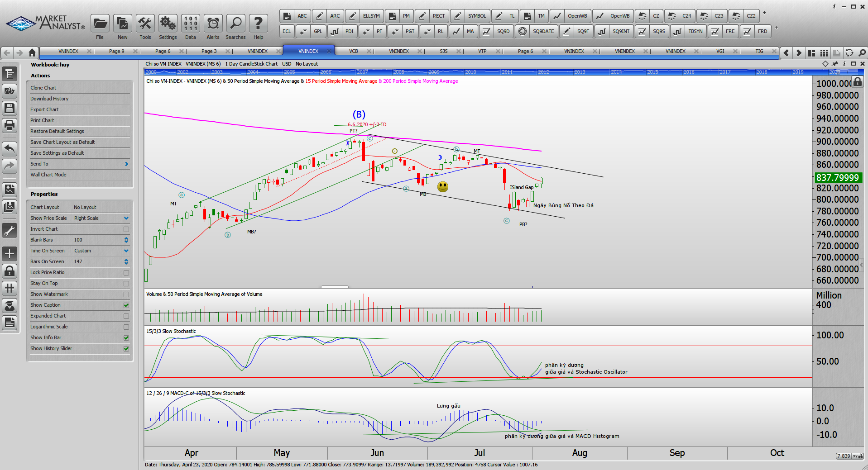Click Download History action
Image resolution: width=868 pixels, height=470 pixels.
click(49, 99)
